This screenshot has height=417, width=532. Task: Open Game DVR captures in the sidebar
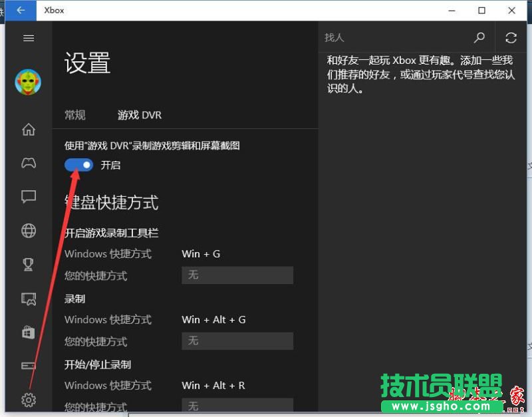coord(28,298)
